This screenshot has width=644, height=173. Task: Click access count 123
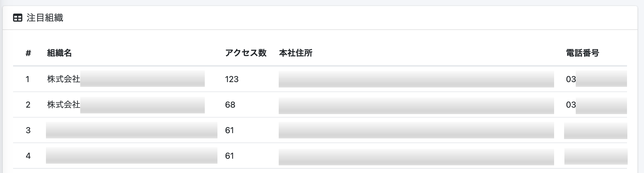(232, 79)
